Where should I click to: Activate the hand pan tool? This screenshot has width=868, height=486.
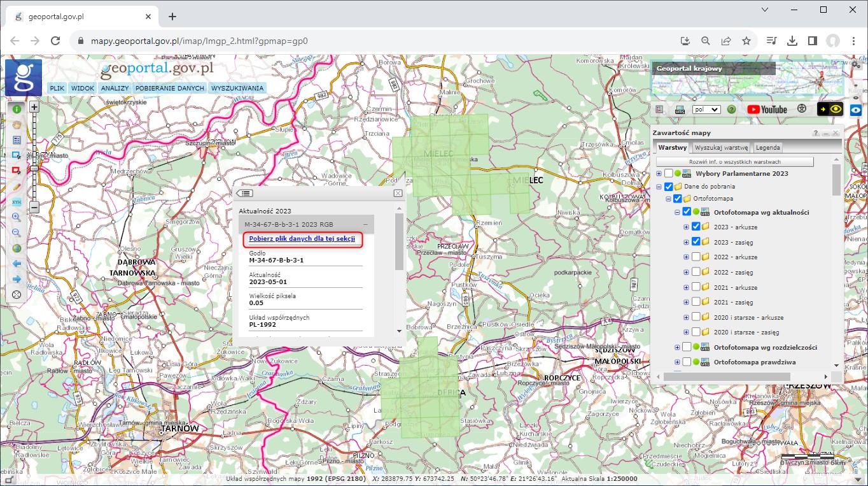tap(17, 124)
